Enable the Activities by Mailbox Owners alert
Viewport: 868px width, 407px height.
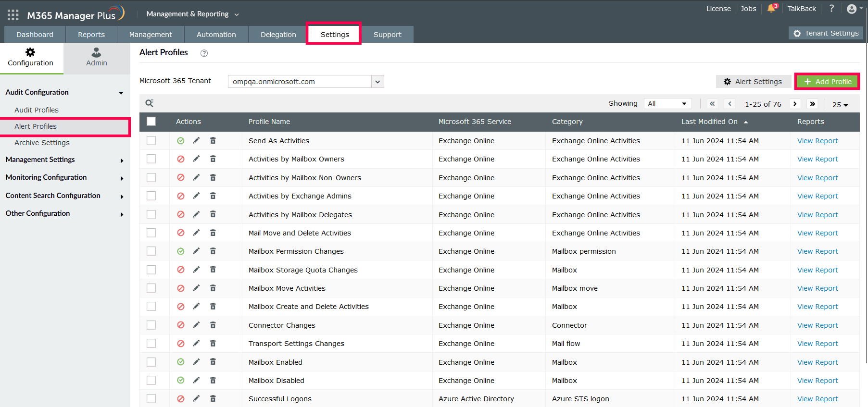coord(181,159)
